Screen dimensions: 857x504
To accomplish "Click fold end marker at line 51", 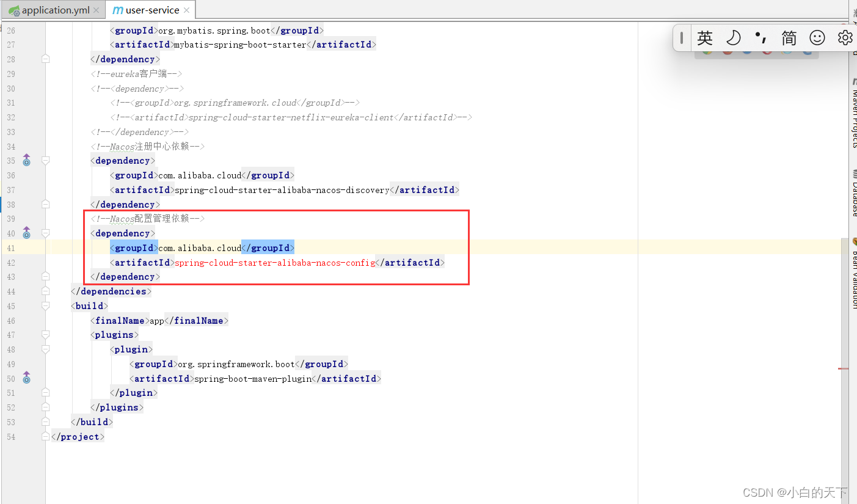I will (x=45, y=393).
